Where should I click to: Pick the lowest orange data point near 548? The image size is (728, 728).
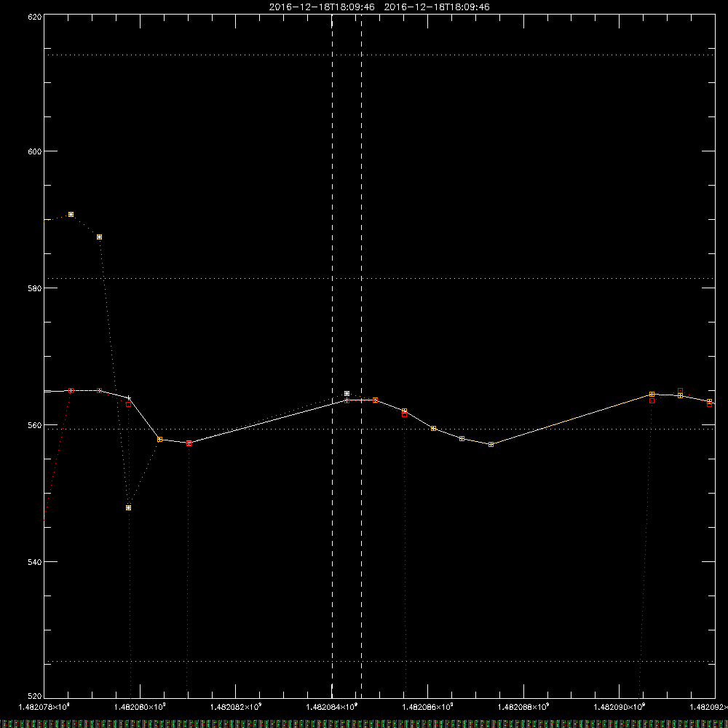(x=129, y=508)
